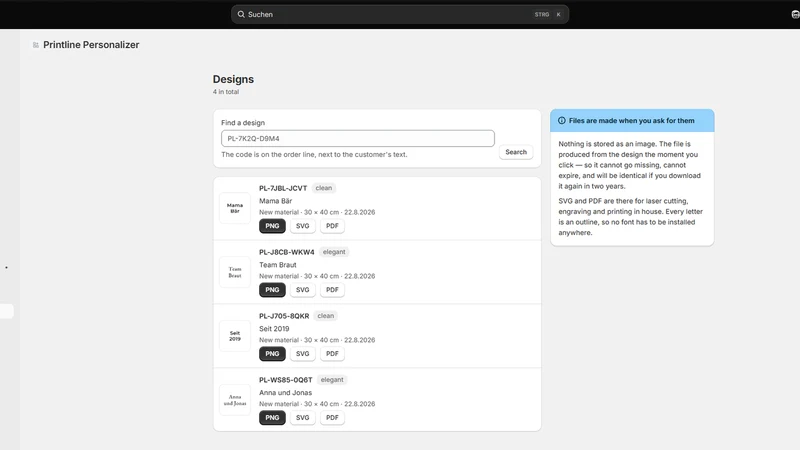This screenshot has width=800, height=450.
Task: Click the Seit 2019 design title
Action: (x=274, y=329)
